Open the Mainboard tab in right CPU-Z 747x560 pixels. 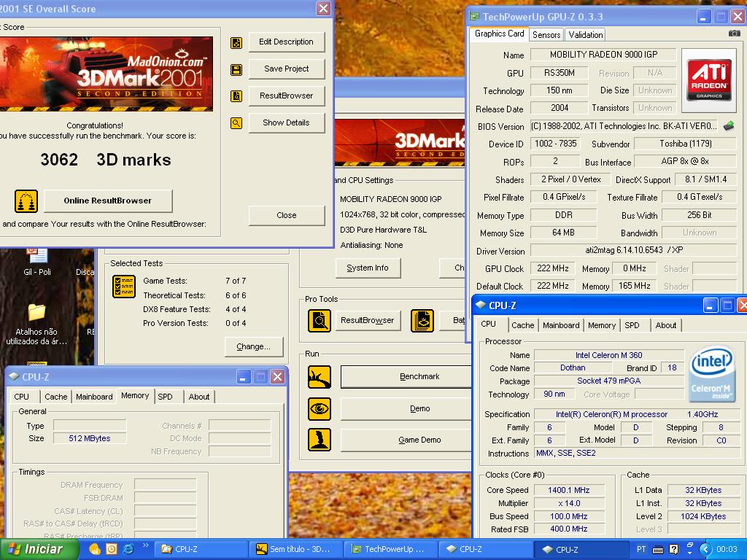point(561,325)
